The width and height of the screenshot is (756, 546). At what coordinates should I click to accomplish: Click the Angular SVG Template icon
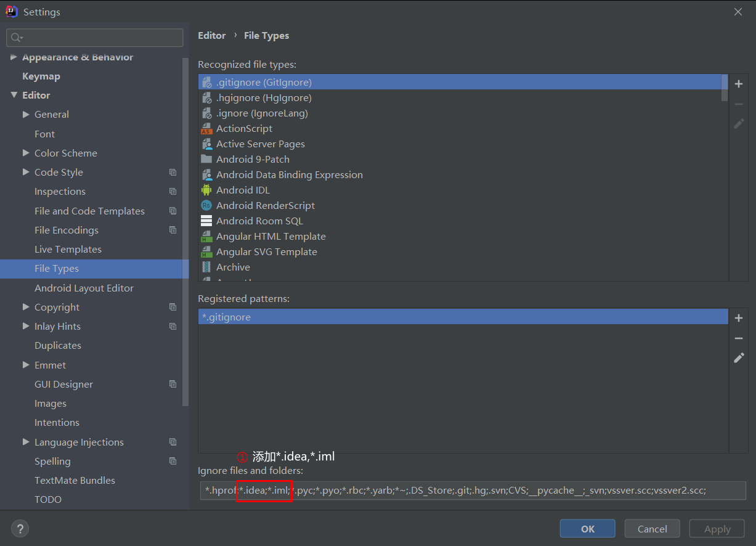pyautogui.click(x=206, y=251)
